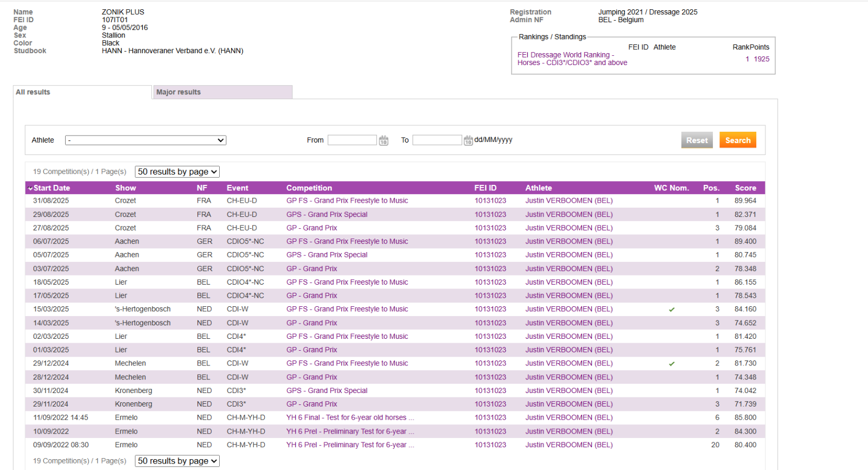This screenshot has width=868, height=470.
Task: Open the Athlete dropdown filter
Action: (145, 140)
